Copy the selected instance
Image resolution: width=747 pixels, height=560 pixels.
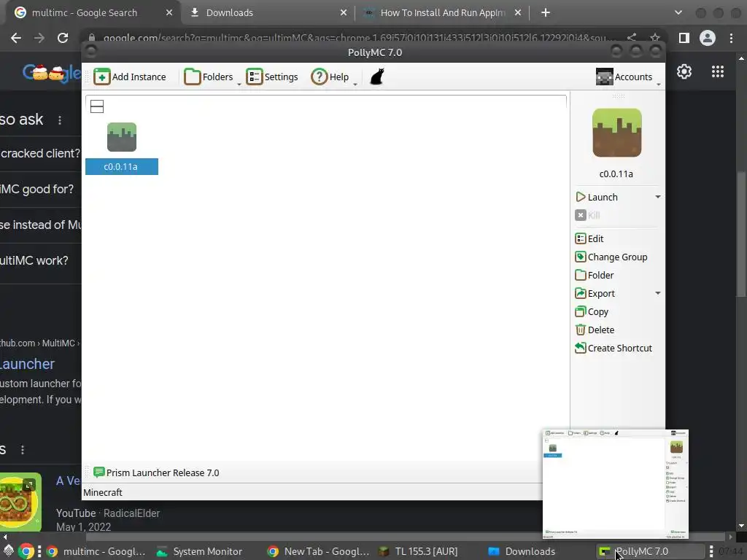point(592,312)
